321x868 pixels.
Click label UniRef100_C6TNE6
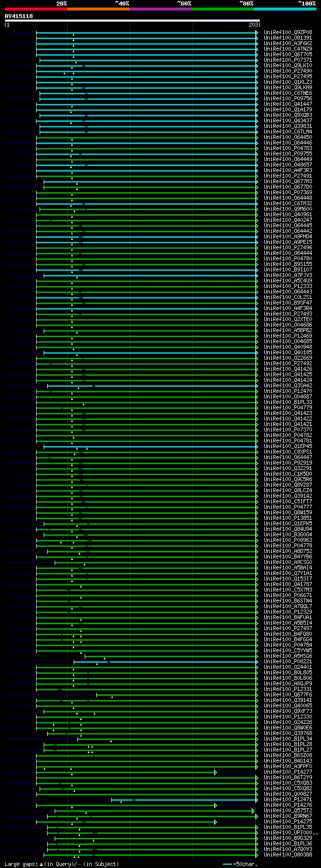288,93
